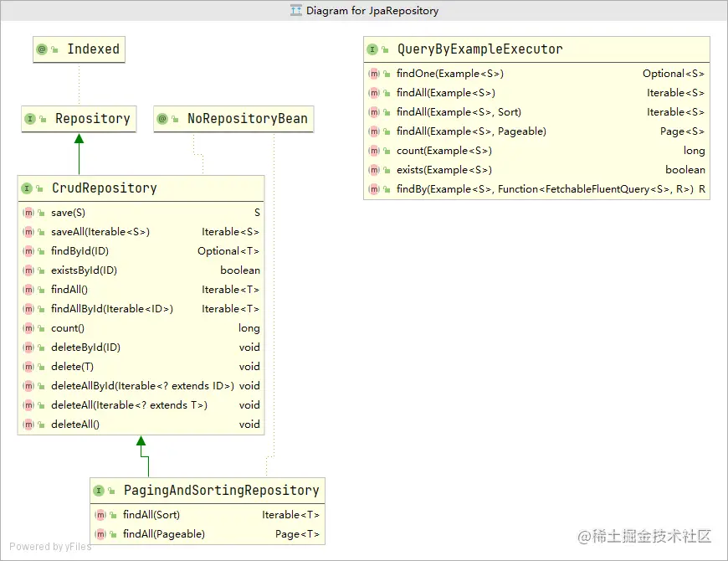
Task: Click the method icon next to findAllById
Action: (x=28, y=309)
